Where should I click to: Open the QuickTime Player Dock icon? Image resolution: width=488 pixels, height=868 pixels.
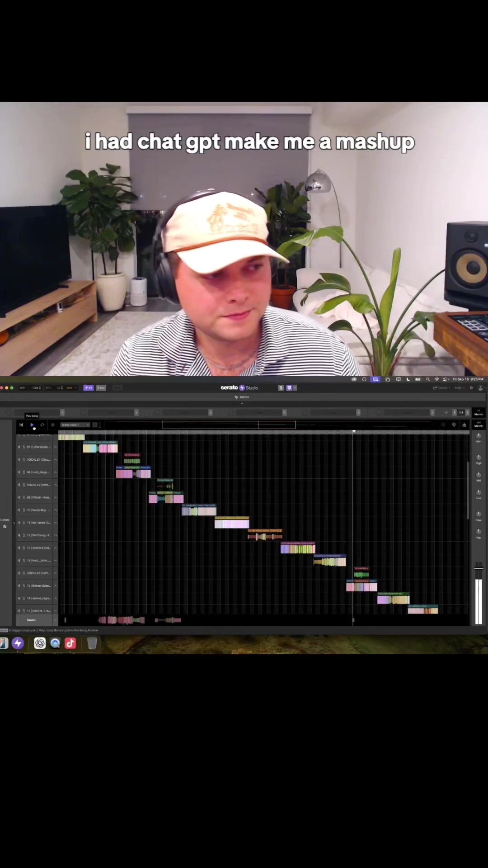tap(55, 643)
